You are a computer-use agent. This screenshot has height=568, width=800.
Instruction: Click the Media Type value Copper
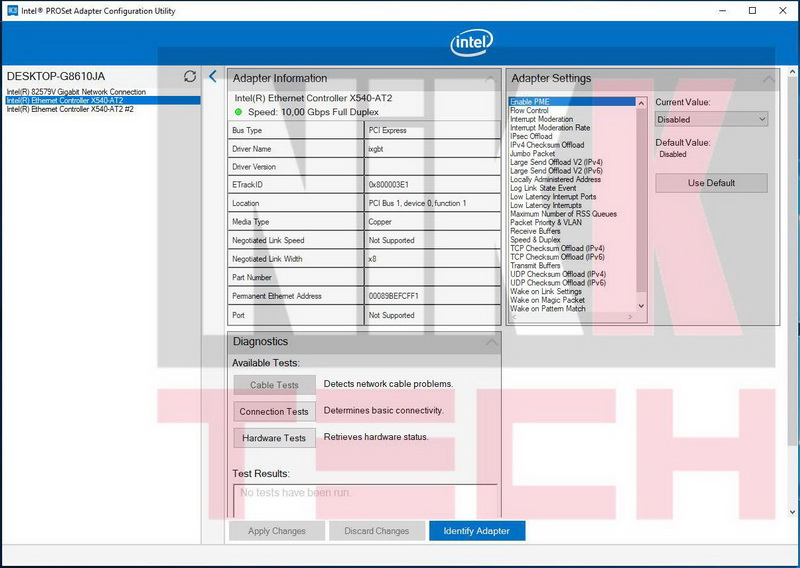(380, 222)
